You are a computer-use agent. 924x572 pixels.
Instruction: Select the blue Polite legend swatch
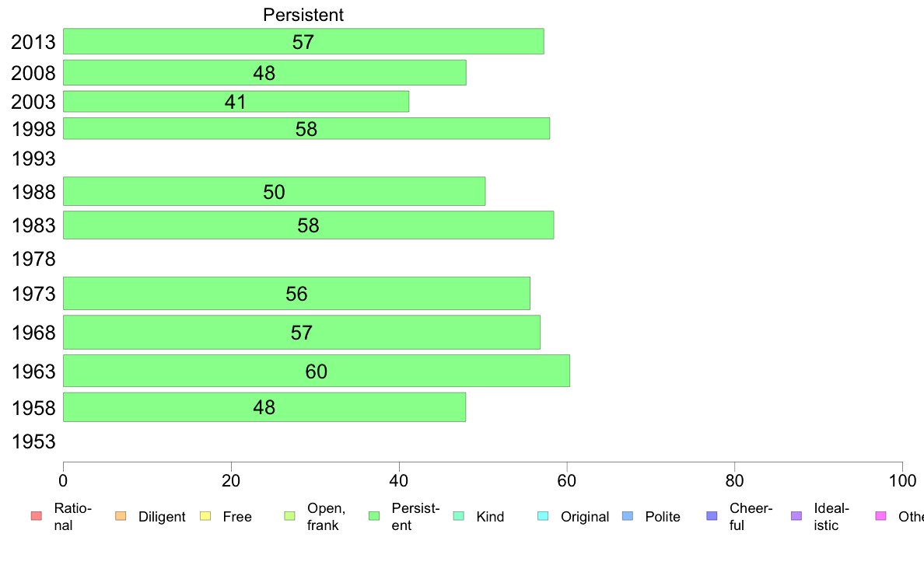(x=628, y=516)
